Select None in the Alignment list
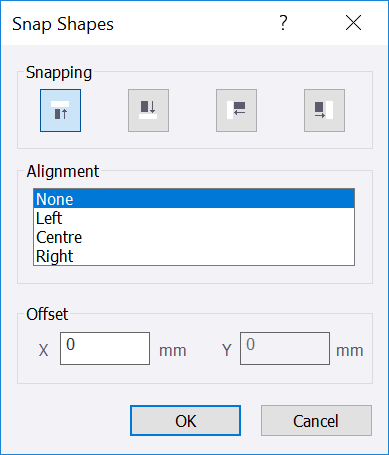The width and height of the screenshot is (389, 455). [x=194, y=199]
